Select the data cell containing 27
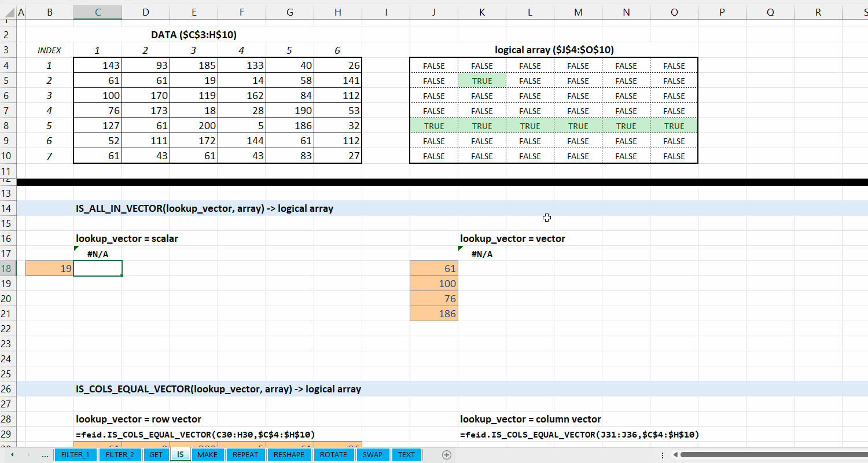868x463 pixels. coord(338,156)
